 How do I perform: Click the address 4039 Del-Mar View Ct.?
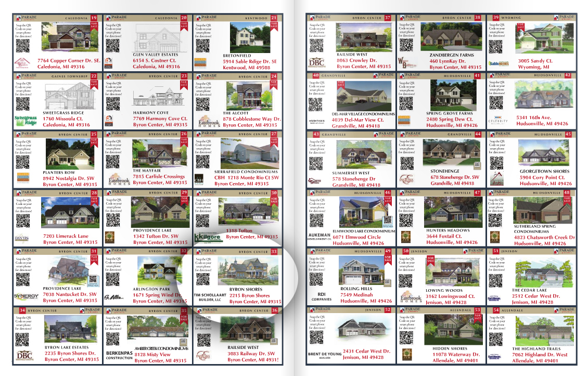click(x=358, y=120)
